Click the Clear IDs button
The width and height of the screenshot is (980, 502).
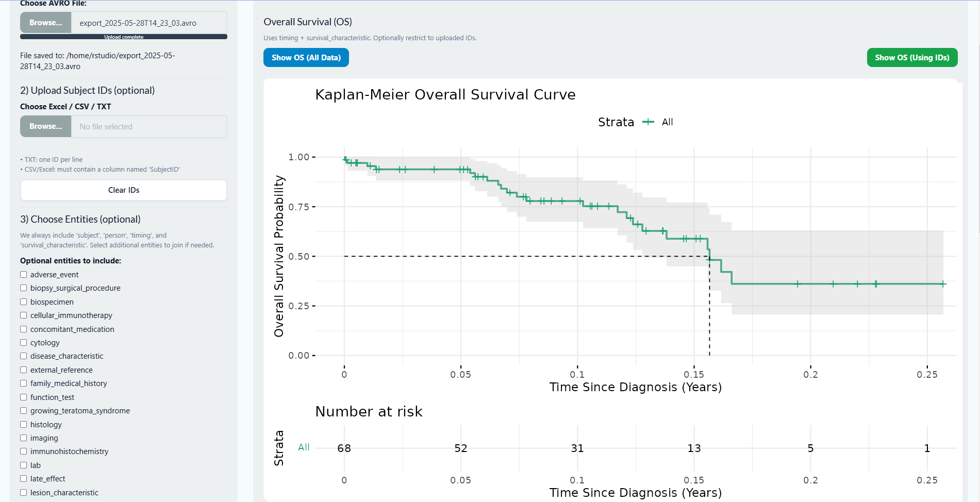[x=124, y=190]
